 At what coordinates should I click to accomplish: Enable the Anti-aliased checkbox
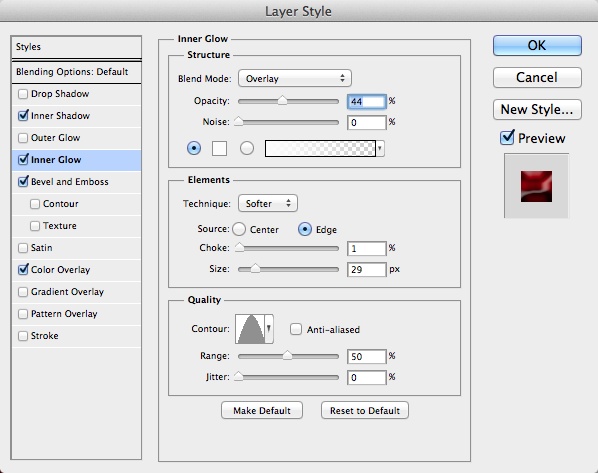click(x=296, y=329)
